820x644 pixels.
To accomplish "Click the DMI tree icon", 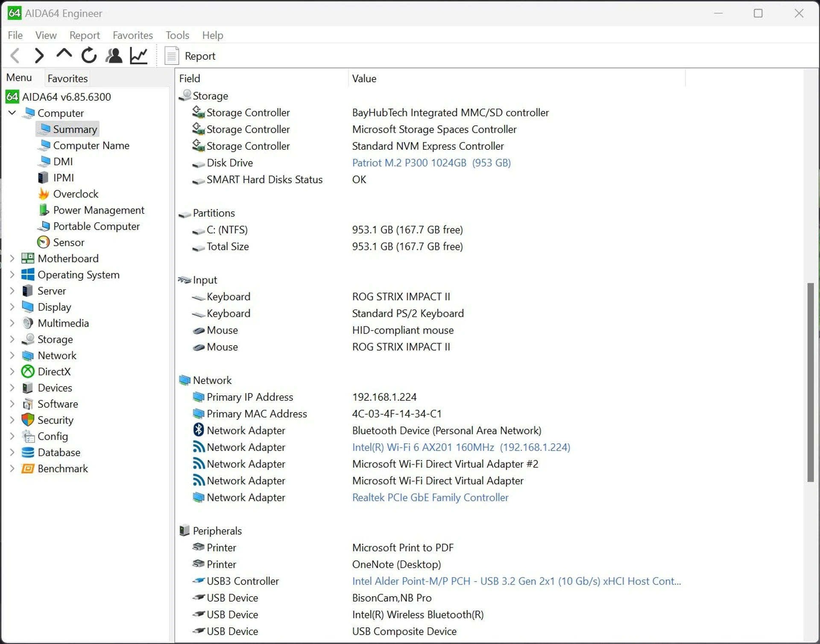I will (x=44, y=161).
